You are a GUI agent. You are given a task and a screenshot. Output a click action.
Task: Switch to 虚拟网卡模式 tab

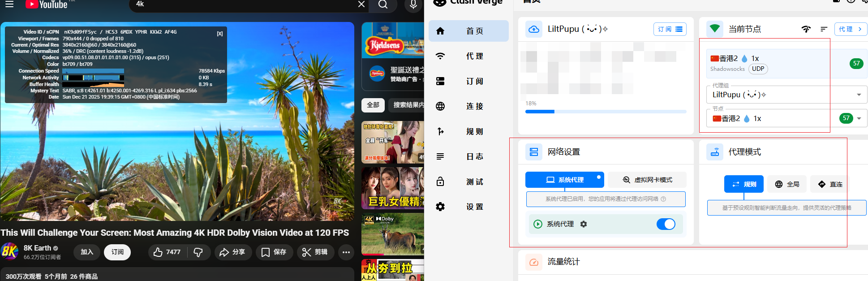point(647,180)
